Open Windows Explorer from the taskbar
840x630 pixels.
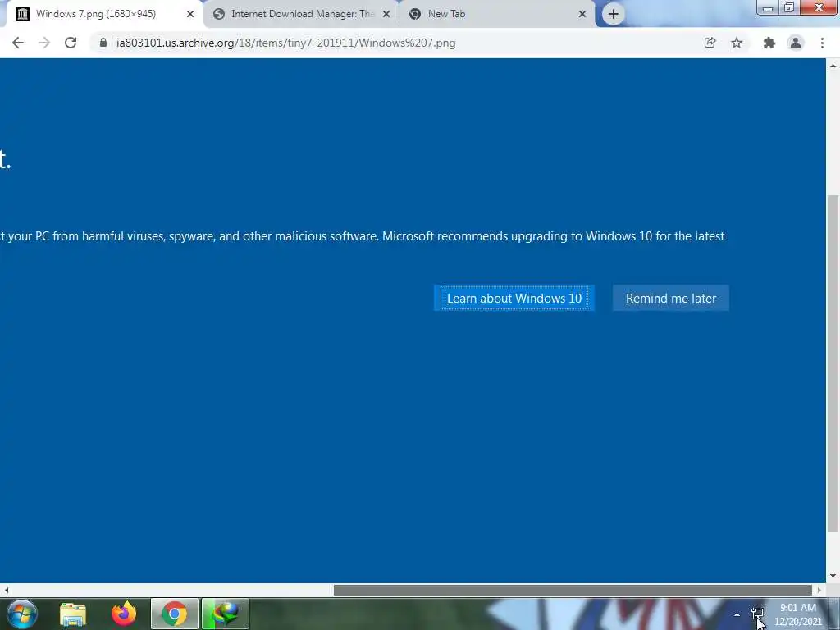click(x=73, y=614)
